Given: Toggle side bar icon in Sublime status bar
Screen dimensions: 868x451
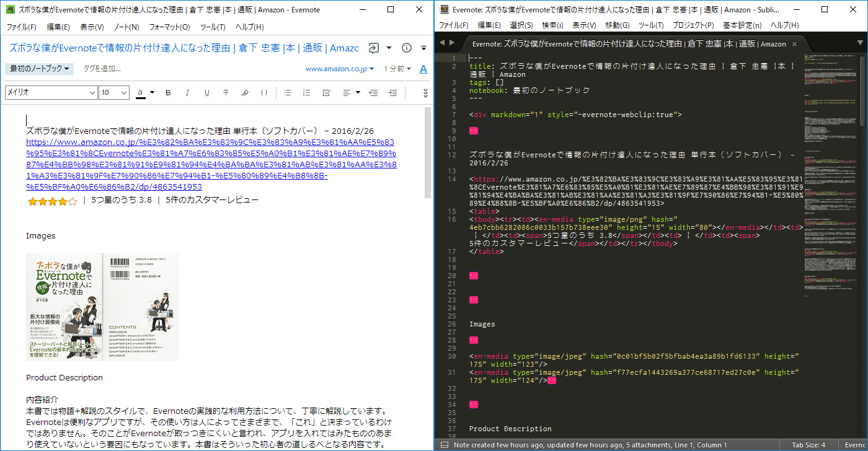Looking at the screenshot, I should click(443, 445).
